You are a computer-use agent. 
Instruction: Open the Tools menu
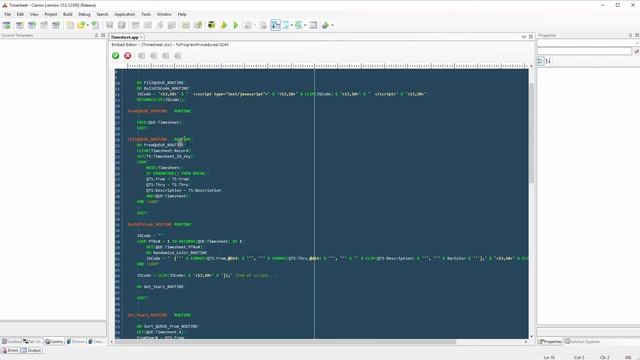tap(146, 14)
